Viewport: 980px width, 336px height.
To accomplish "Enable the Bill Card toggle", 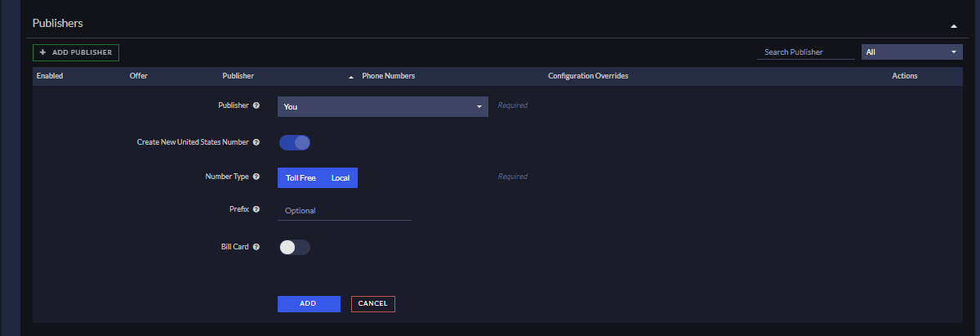I will pos(295,247).
